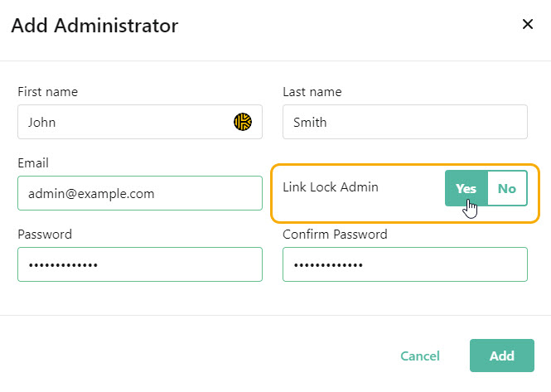Select the Email field with admin@example.com
551x392 pixels.
coord(140,193)
